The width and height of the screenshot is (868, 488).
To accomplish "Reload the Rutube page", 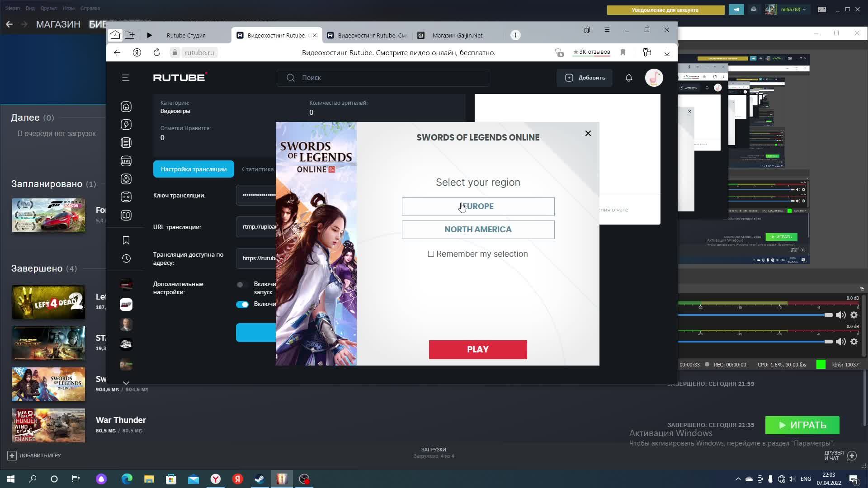I will click(157, 52).
